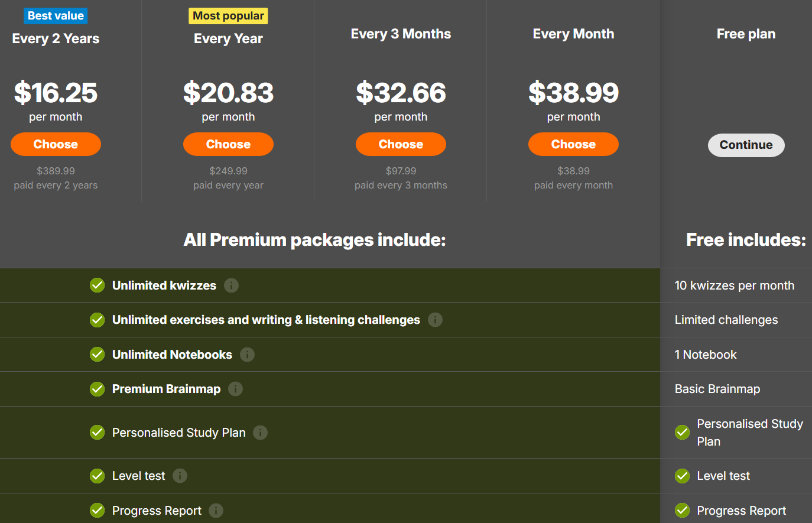
Task: Click the Best value badge
Action: pyautogui.click(x=56, y=16)
